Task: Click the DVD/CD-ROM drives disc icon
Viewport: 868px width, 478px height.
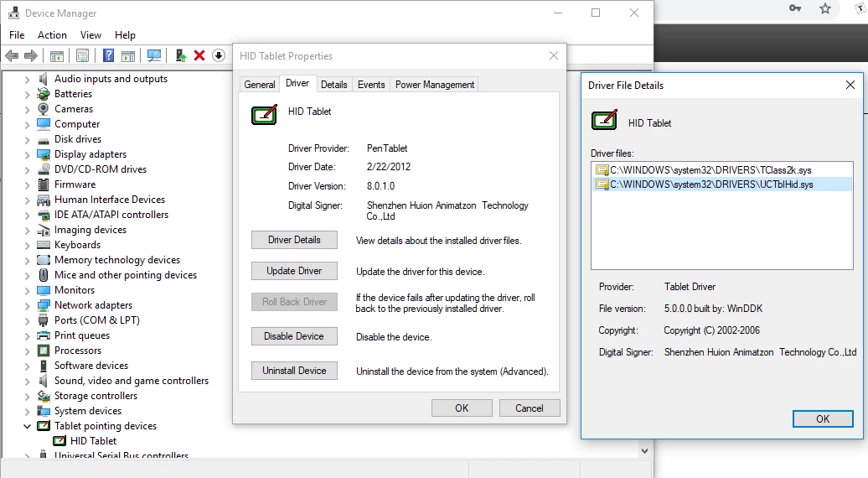Action: coord(44,169)
